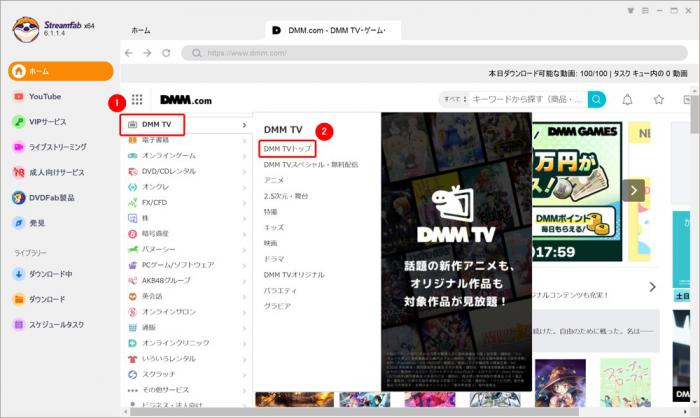Click the FX/CFD menu icon
This screenshot has width=700, height=418.
click(x=133, y=203)
